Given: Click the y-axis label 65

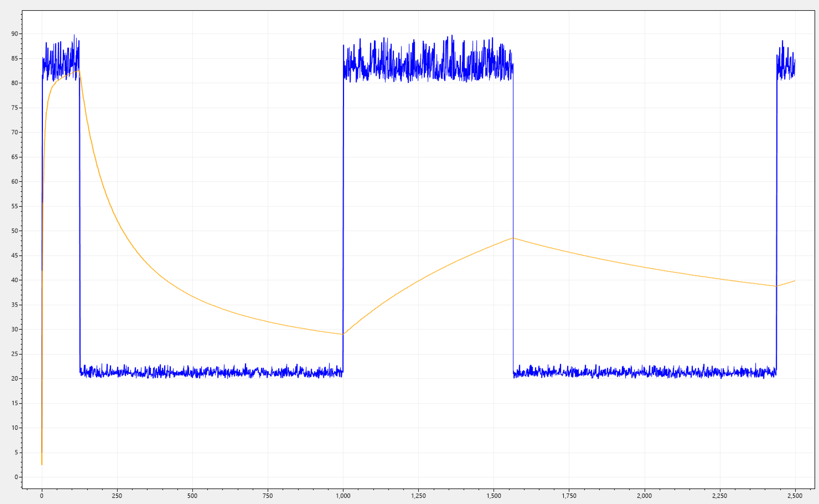Looking at the screenshot, I should [15, 157].
